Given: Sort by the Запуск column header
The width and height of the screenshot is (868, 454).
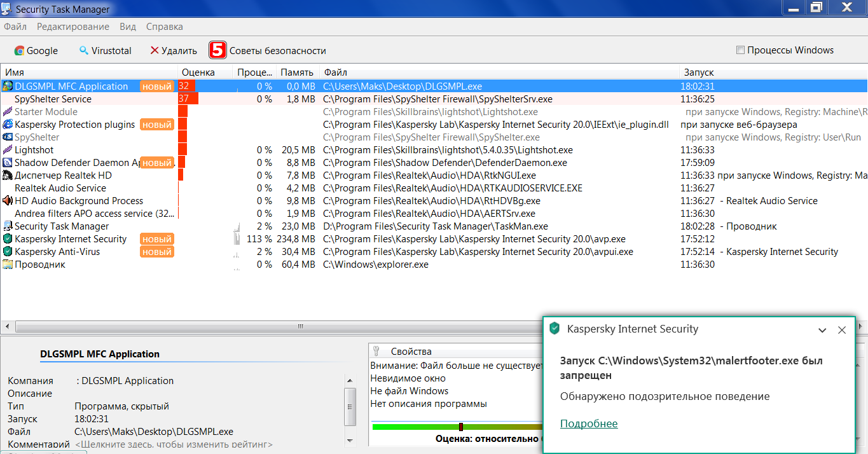Looking at the screenshot, I should 773,72.
